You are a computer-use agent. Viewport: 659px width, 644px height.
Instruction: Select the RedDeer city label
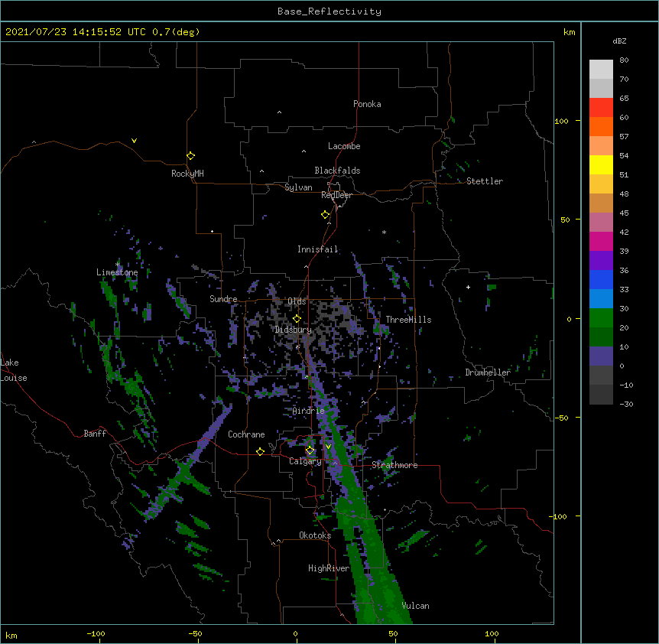[336, 195]
